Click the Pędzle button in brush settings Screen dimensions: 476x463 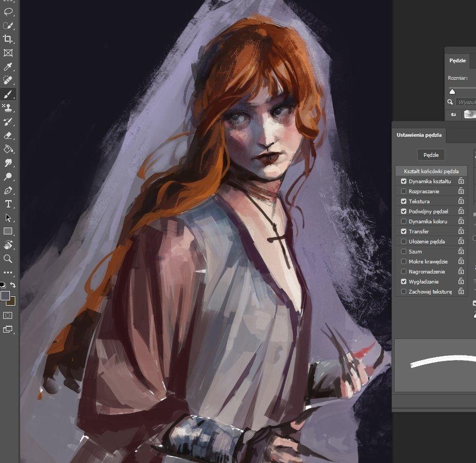click(x=431, y=155)
